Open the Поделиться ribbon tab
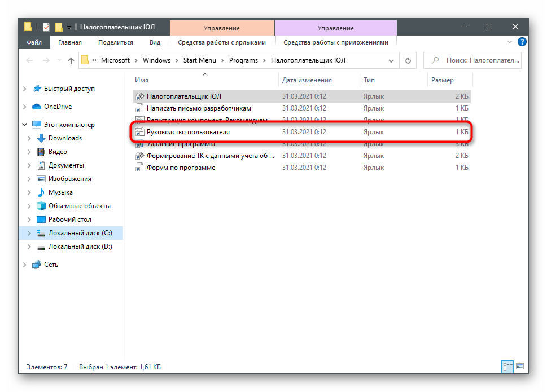The height and width of the screenshot is (392, 547). 115,42
